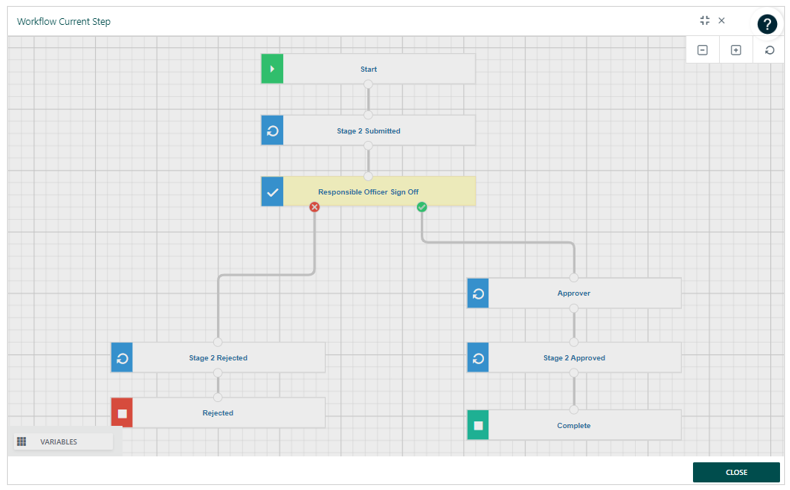
Task: Select the Complete end node label
Action: coord(573,426)
